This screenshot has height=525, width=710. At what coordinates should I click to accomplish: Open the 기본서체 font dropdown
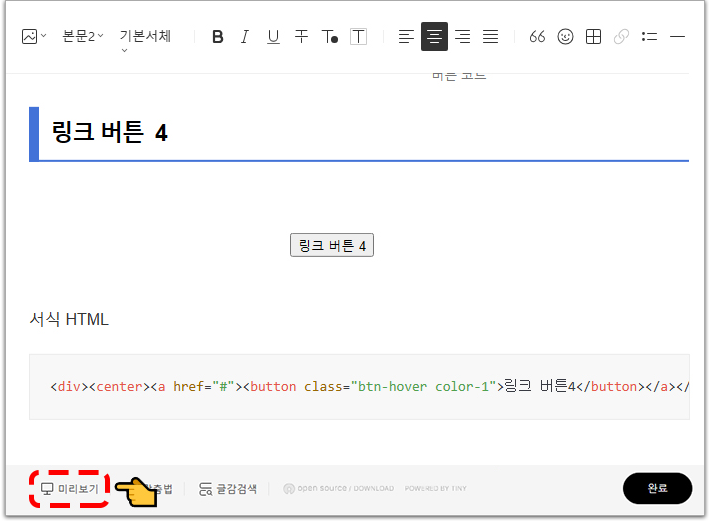[145, 40]
